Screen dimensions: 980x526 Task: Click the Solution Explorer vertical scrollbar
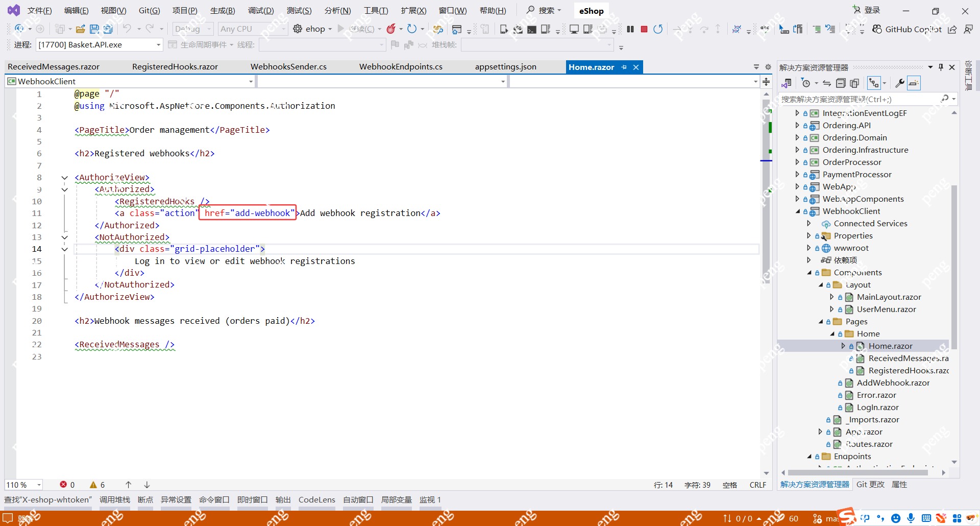(954, 267)
